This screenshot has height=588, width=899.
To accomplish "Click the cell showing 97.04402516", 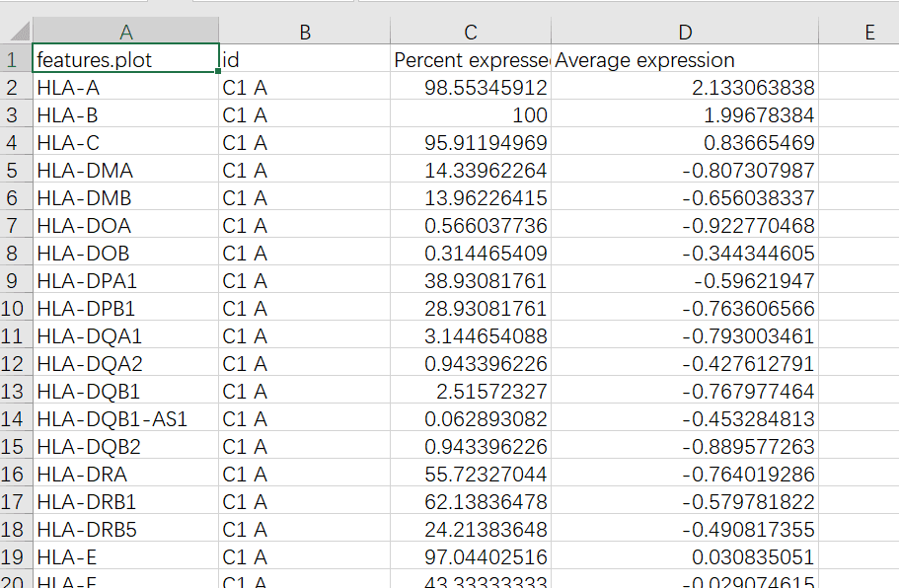I will 471,556.
